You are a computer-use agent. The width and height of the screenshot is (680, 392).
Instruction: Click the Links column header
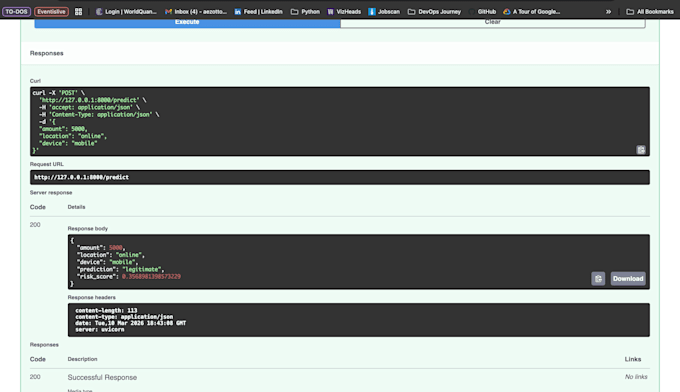(633, 359)
